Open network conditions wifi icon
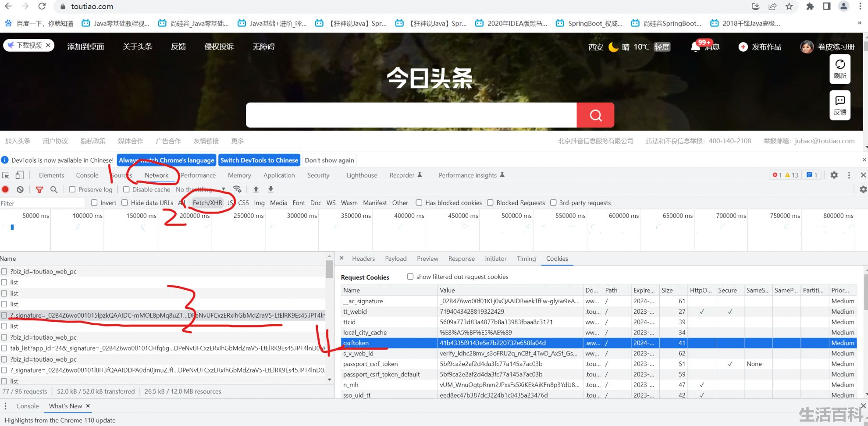 click(x=237, y=189)
